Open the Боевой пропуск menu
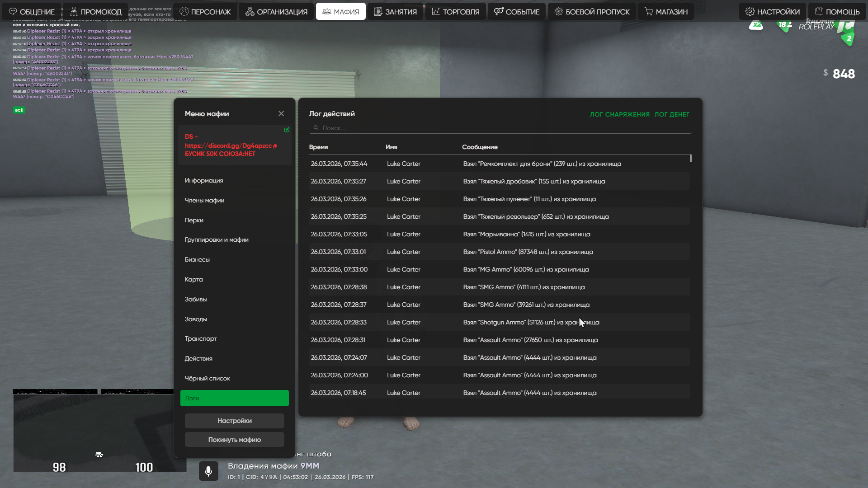The height and width of the screenshot is (488, 868). click(x=591, y=12)
